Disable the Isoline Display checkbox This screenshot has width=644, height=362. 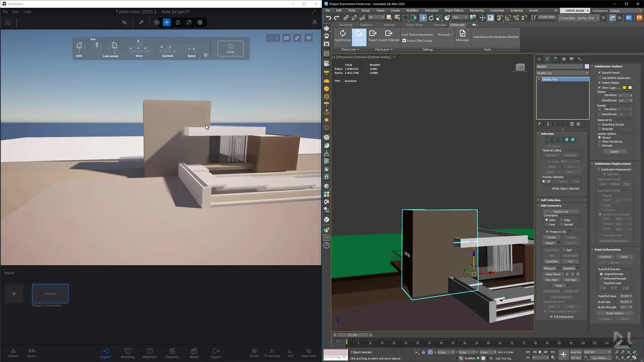coord(599,83)
